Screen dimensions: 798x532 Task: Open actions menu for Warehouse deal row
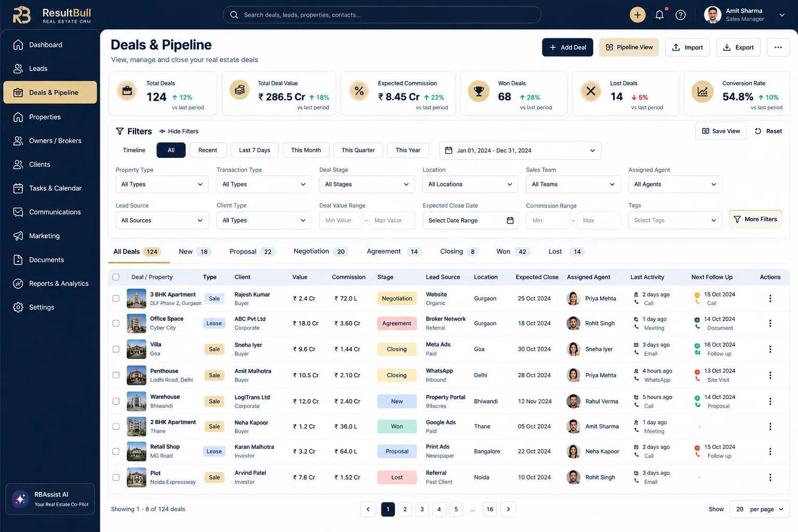(770, 402)
